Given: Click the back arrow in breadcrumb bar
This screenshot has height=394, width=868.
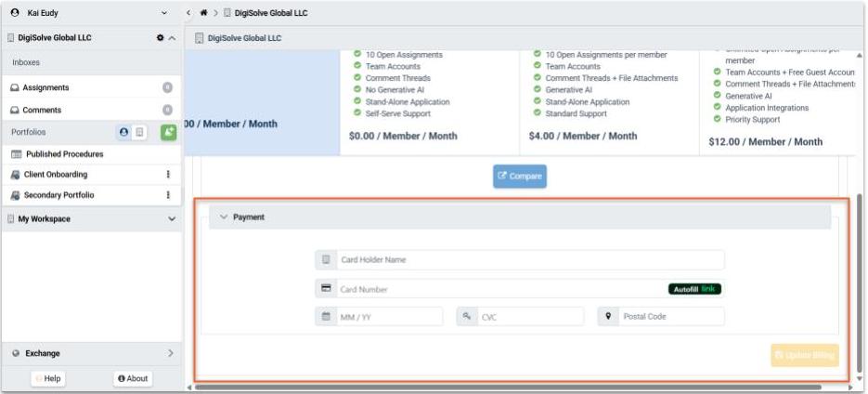Looking at the screenshot, I should click(189, 12).
